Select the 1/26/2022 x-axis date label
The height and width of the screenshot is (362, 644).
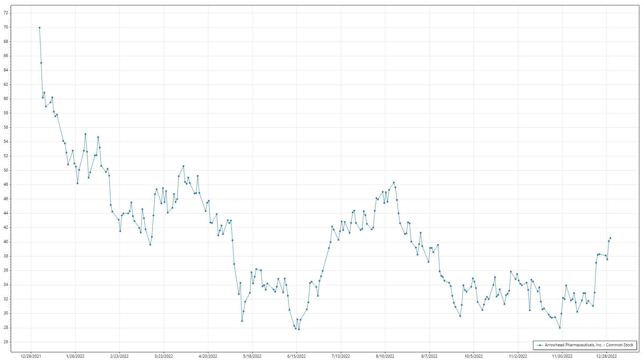coord(75,356)
